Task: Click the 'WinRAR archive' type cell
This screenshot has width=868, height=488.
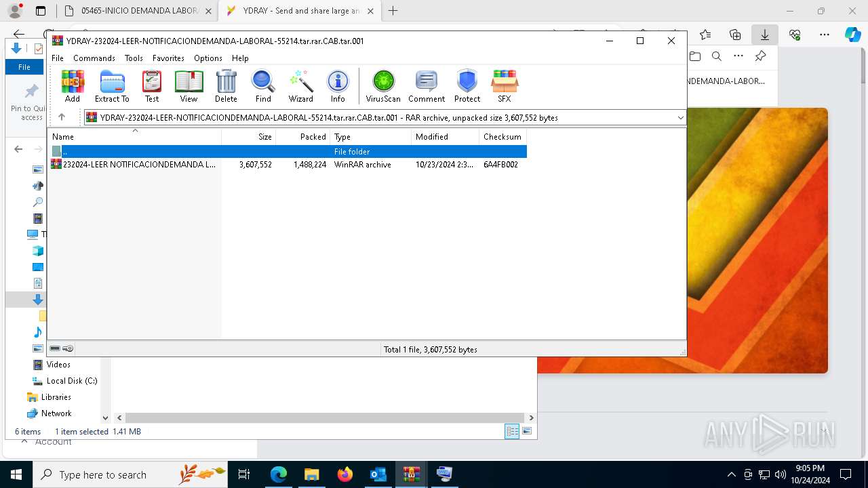Action: pyautogui.click(x=362, y=165)
